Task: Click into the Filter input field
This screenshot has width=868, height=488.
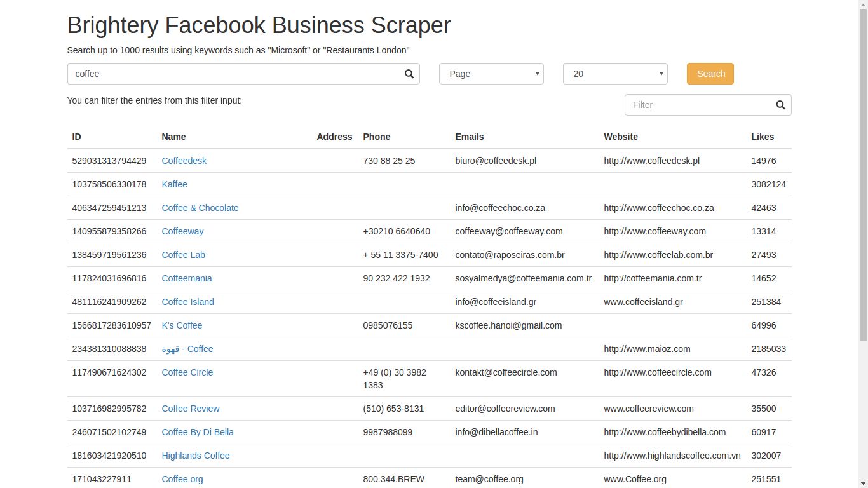Action: pos(698,105)
